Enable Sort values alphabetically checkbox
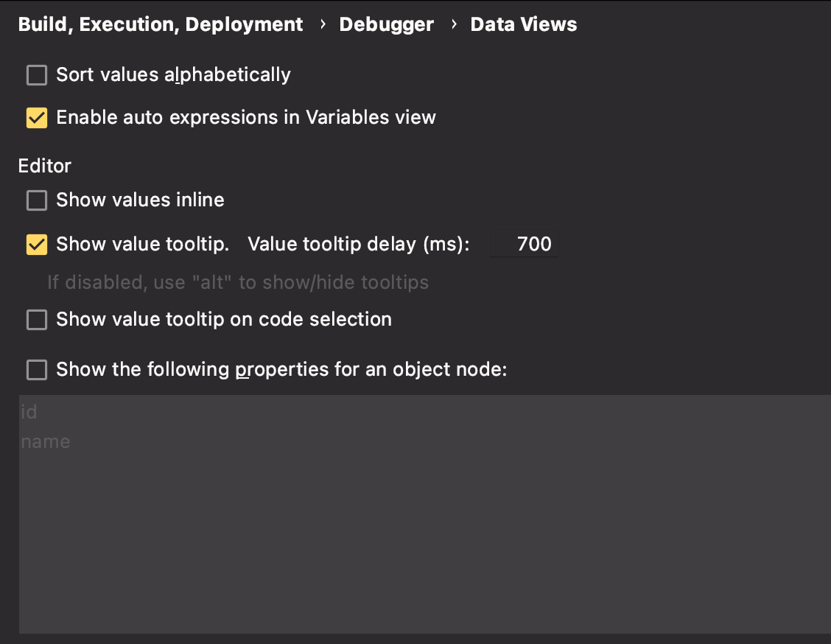The image size is (831, 644). [37, 74]
